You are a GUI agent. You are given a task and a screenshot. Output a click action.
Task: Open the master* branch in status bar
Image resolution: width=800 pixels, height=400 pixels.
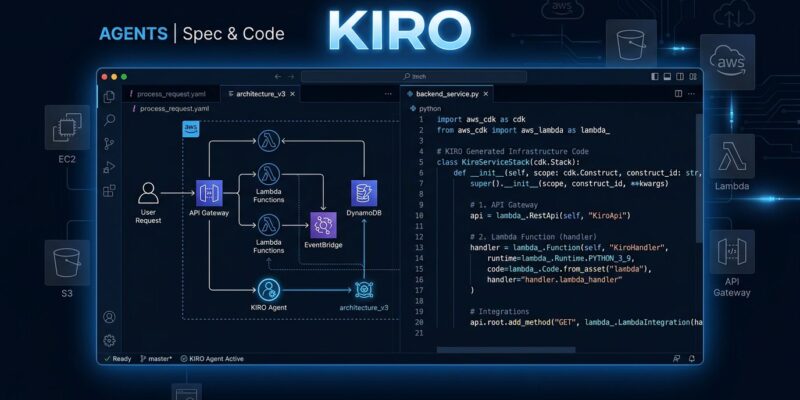coord(156,359)
